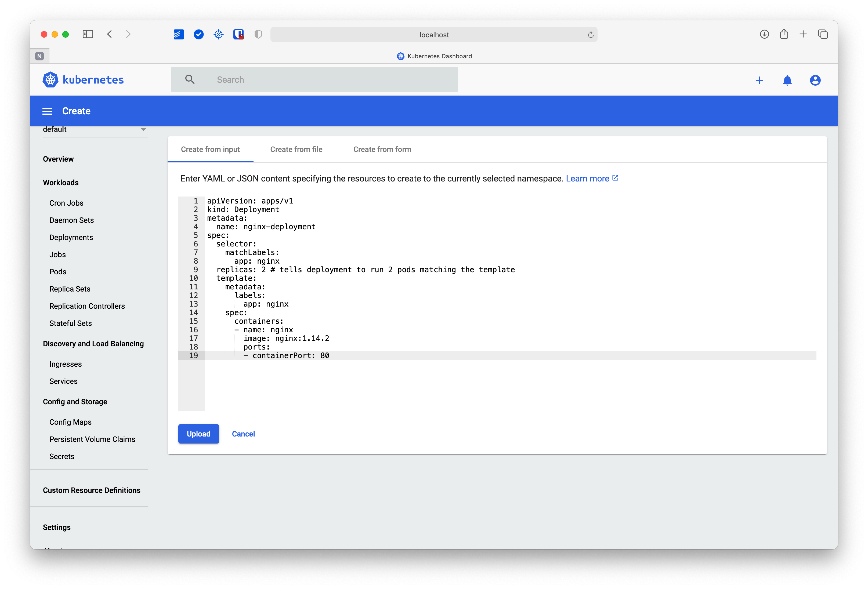The height and width of the screenshot is (589, 868).
Task: Open Workloads section in sidebar
Action: [60, 183]
